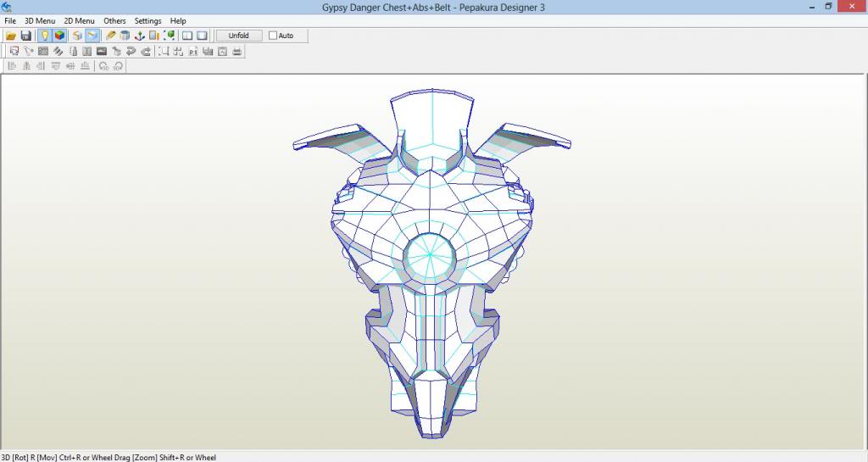The height and width of the screenshot is (462, 868).
Task: Toggle the light bulb lighting button
Action: coord(44,36)
